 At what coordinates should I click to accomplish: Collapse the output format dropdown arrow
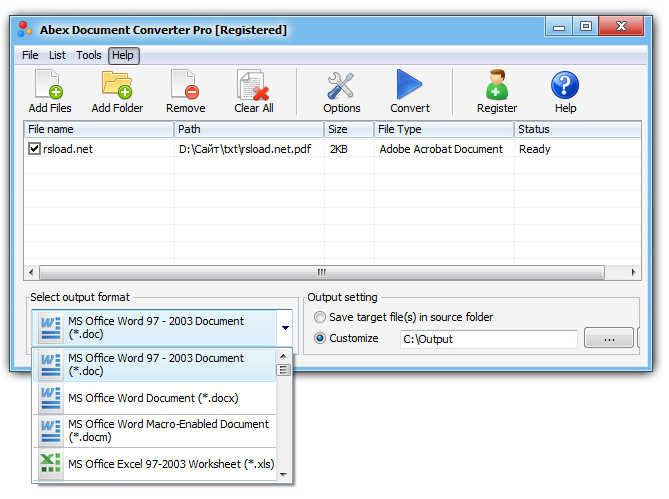pos(285,328)
